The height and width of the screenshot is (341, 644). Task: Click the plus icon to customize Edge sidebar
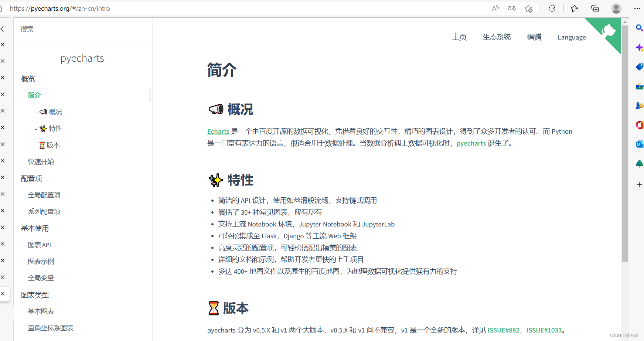coord(639,184)
